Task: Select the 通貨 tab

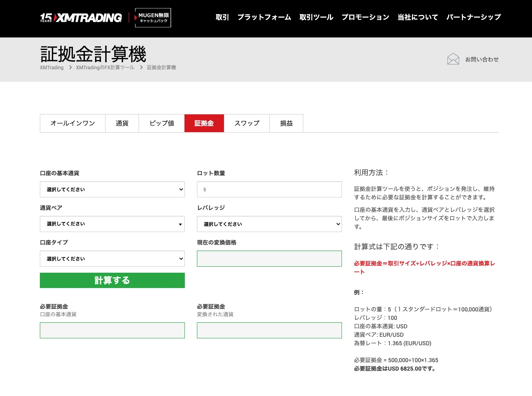Action: [122, 123]
